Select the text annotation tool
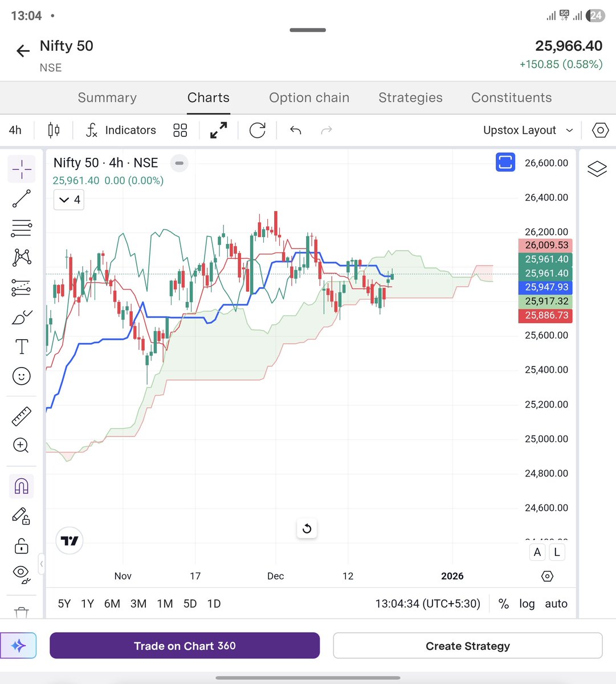 click(22, 347)
